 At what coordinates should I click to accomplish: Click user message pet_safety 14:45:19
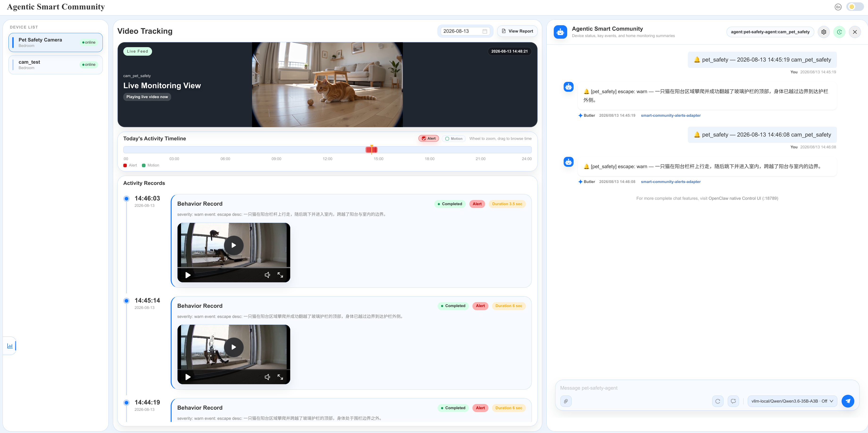762,60
